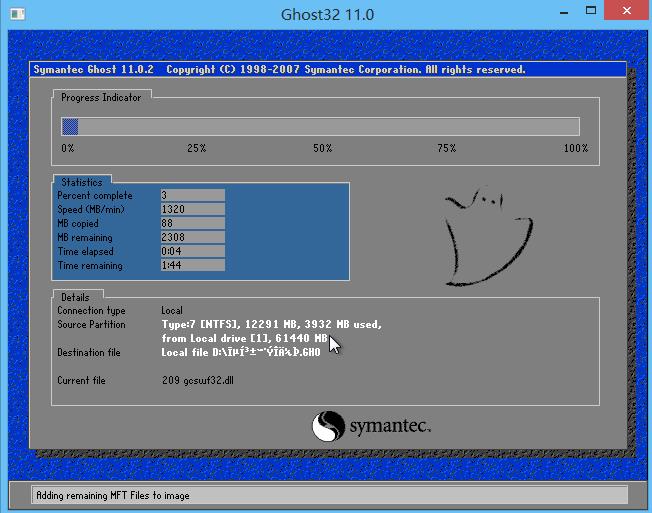Click the MB remaining value 2308
Screen dimensions: 652x513
pos(193,237)
